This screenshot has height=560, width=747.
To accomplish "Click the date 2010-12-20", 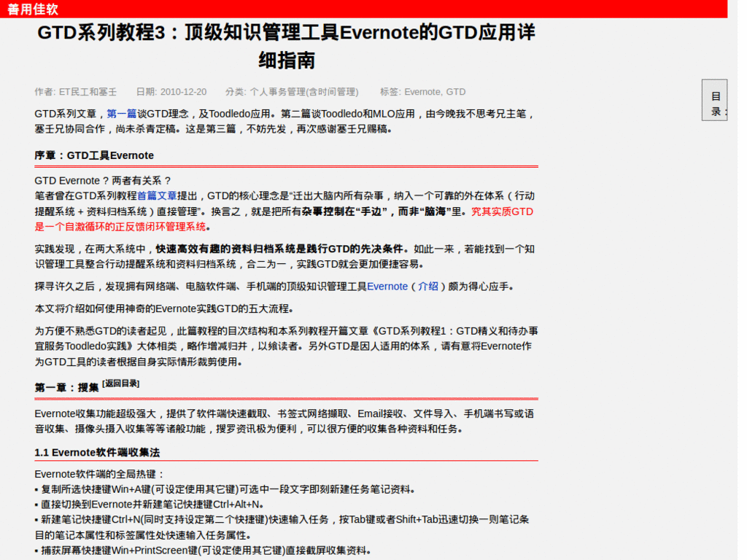I will [x=182, y=92].
